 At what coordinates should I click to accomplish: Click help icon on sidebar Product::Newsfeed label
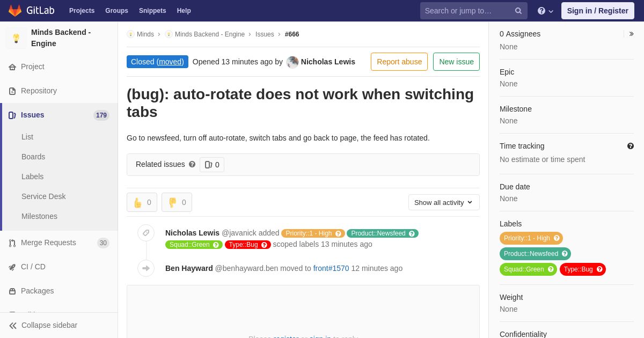565,254
